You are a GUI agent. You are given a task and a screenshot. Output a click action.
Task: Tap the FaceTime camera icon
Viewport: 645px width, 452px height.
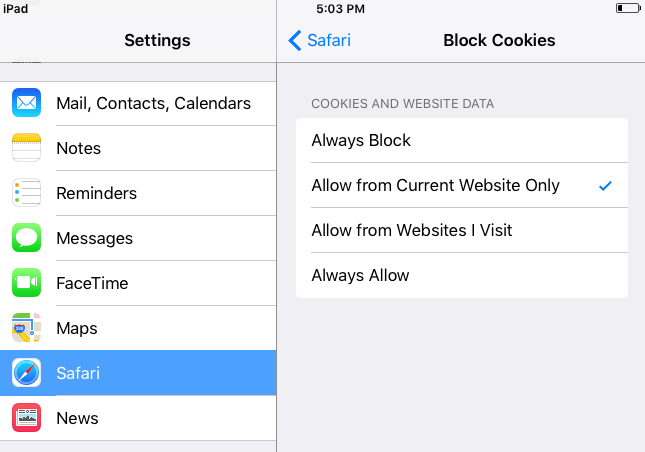pyautogui.click(x=26, y=283)
